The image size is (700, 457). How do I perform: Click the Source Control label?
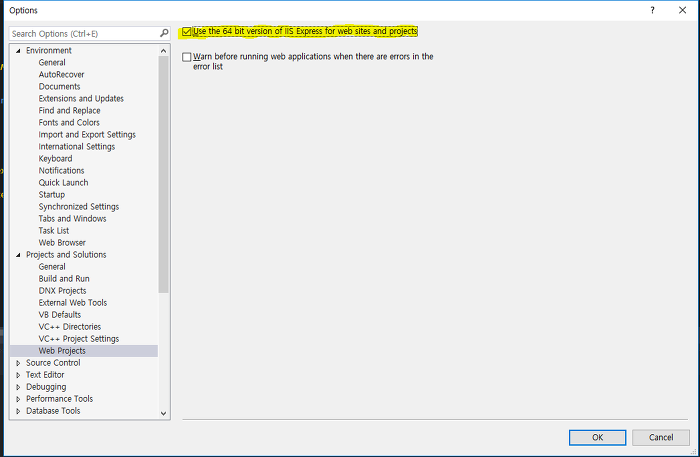[x=53, y=363]
